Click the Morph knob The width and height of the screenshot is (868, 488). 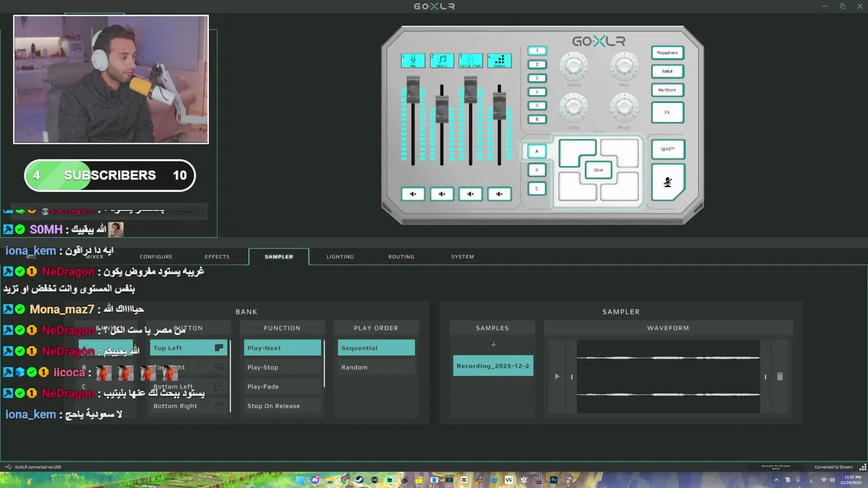coord(624,108)
